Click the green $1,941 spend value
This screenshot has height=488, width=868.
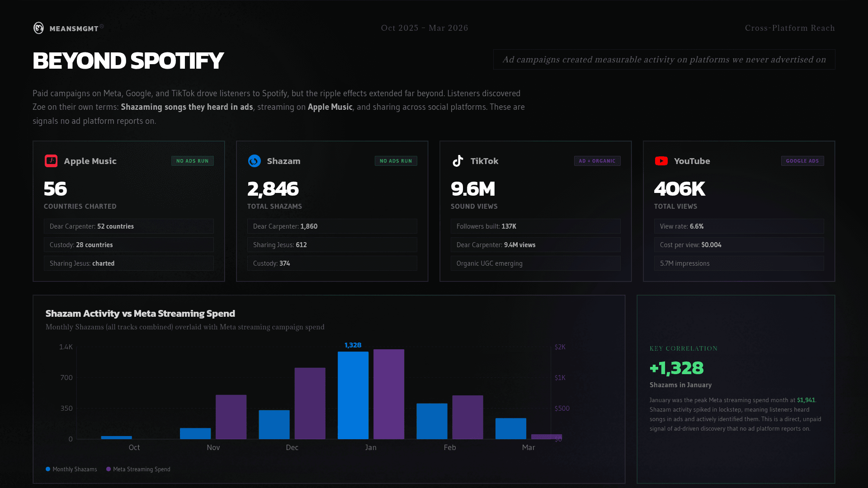pos(806,400)
